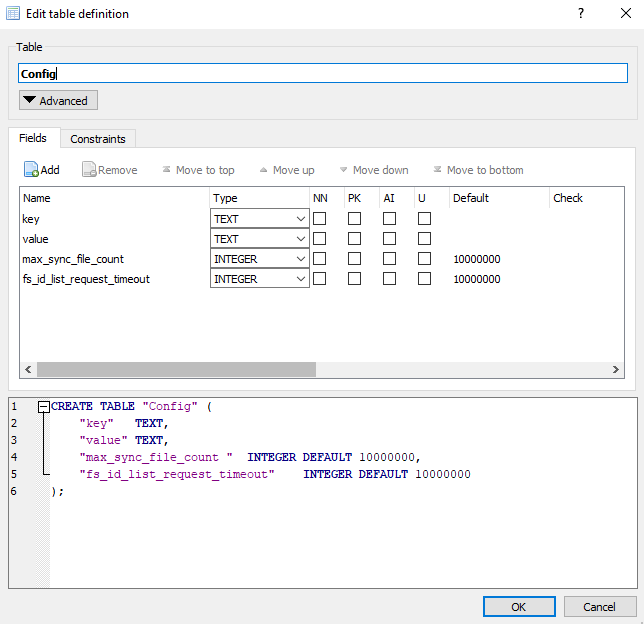Click the help question mark in title bar
The height and width of the screenshot is (624, 644).
tap(581, 14)
